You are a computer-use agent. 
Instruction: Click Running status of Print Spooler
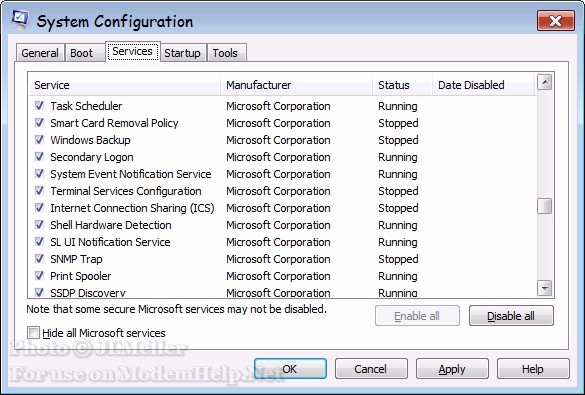click(x=398, y=276)
